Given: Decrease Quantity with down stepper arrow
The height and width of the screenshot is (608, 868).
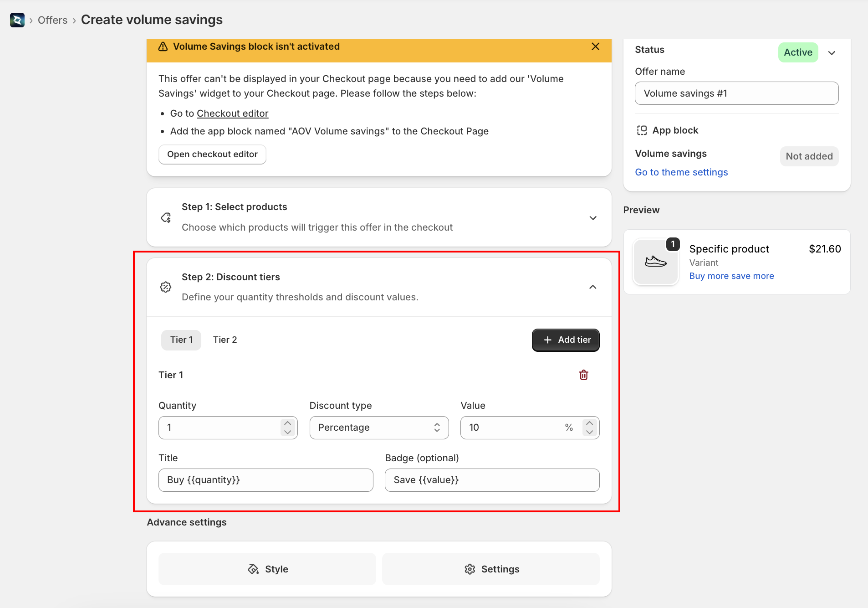Looking at the screenshot, I should (287, 432).
